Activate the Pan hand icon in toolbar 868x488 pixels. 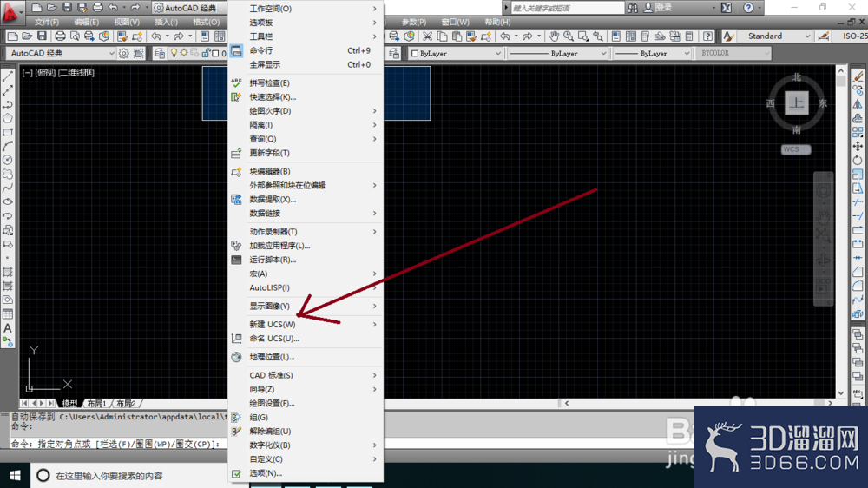pyautogui.click(x=554, y=36)
